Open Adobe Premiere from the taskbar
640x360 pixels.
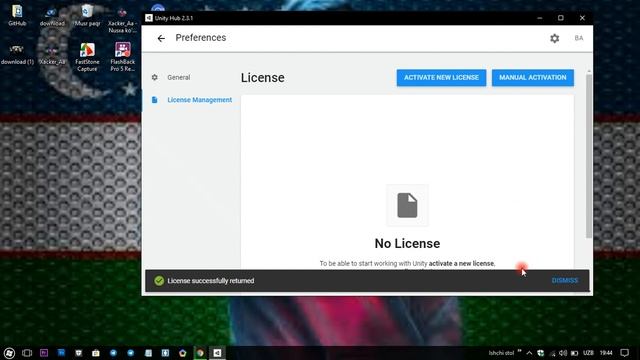[44, 353]
